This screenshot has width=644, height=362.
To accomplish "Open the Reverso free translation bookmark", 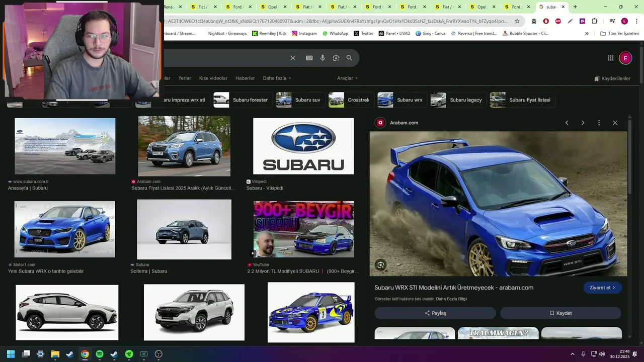I will click(473, 34).
